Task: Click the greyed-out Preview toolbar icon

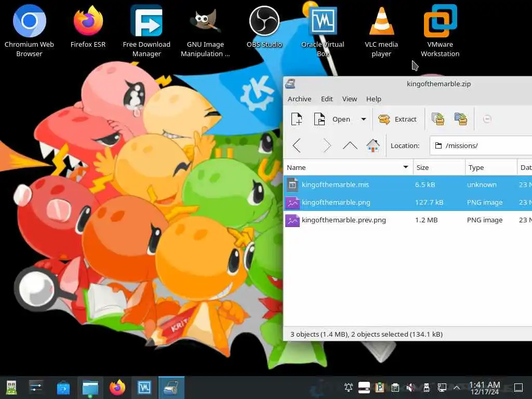Action: pos(487,119)
